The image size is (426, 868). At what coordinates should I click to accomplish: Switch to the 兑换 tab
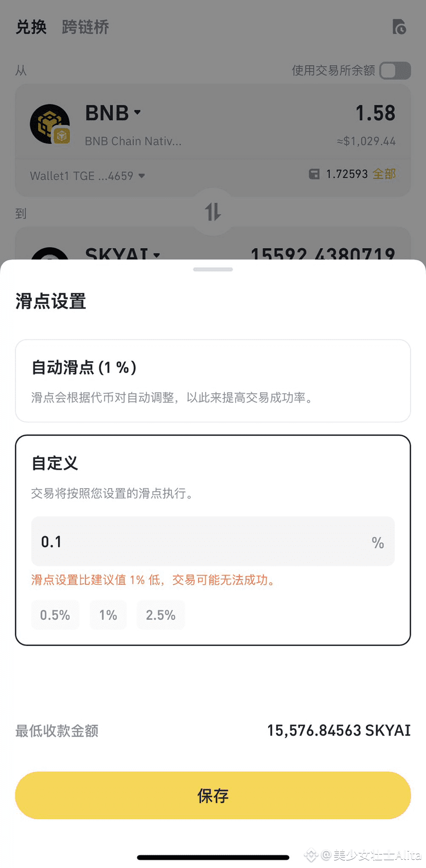31,27
